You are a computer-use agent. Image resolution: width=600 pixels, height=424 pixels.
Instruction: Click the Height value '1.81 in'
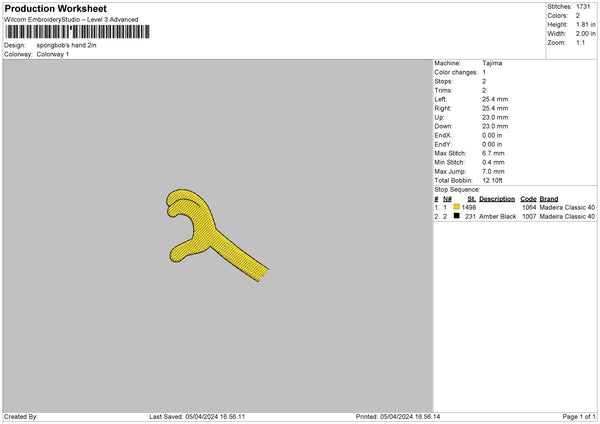click(586, 24)
